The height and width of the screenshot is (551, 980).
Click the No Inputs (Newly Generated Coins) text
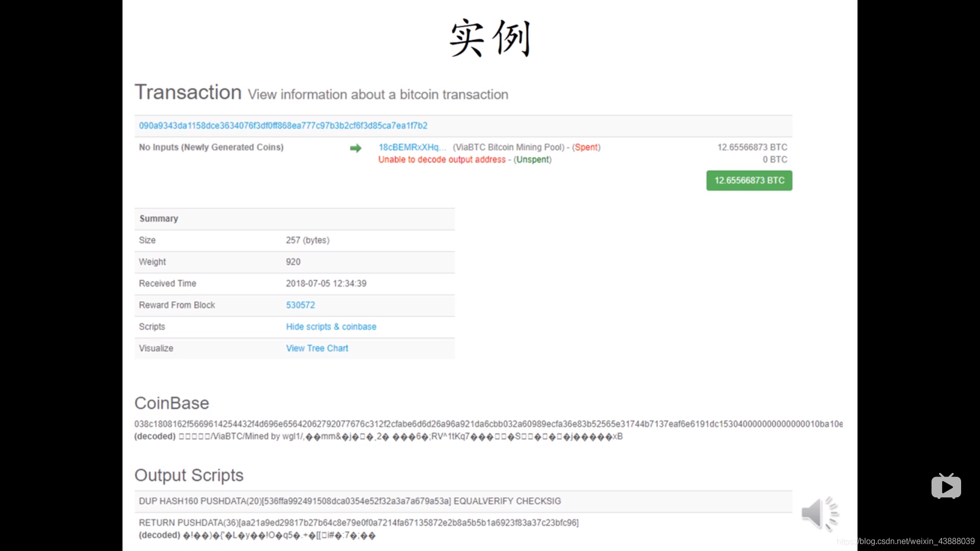pos(211,147)
